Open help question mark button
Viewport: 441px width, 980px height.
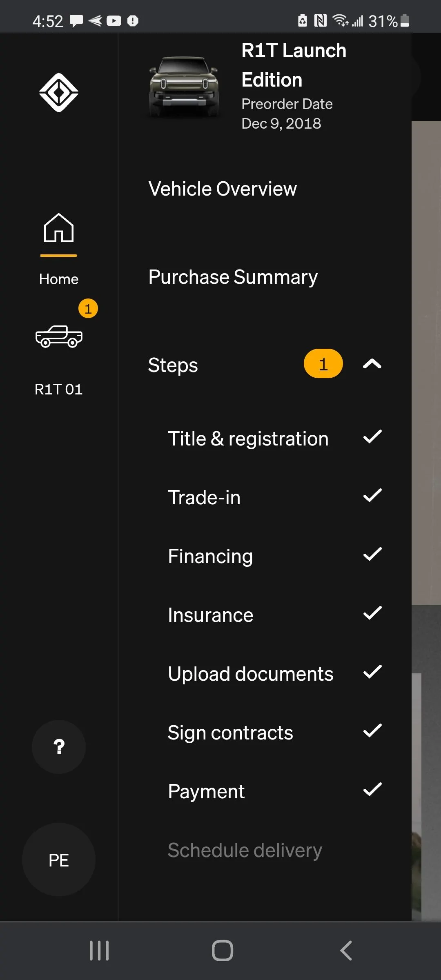coord(59,747)
